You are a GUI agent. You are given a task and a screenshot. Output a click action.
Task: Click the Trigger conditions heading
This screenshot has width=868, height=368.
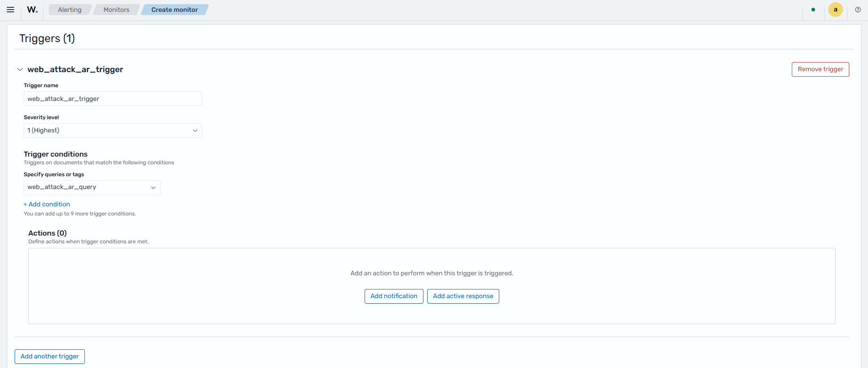(56, 154)
